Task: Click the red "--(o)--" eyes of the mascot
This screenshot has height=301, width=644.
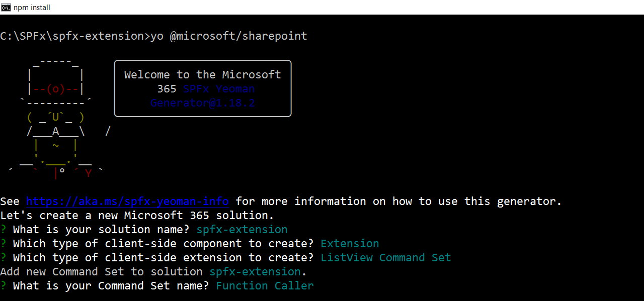Action: coord(56,89)
